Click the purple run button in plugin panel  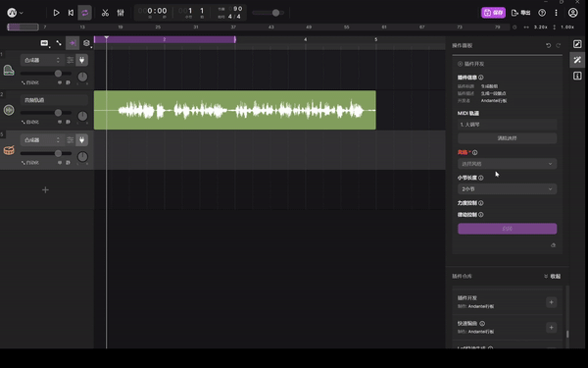pyautogui.click(x=507, y=229)
